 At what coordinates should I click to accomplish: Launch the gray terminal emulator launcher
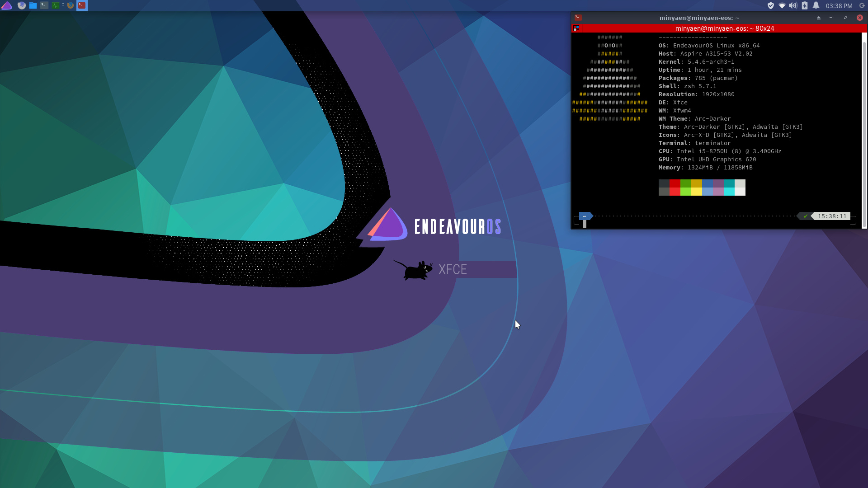44,5
